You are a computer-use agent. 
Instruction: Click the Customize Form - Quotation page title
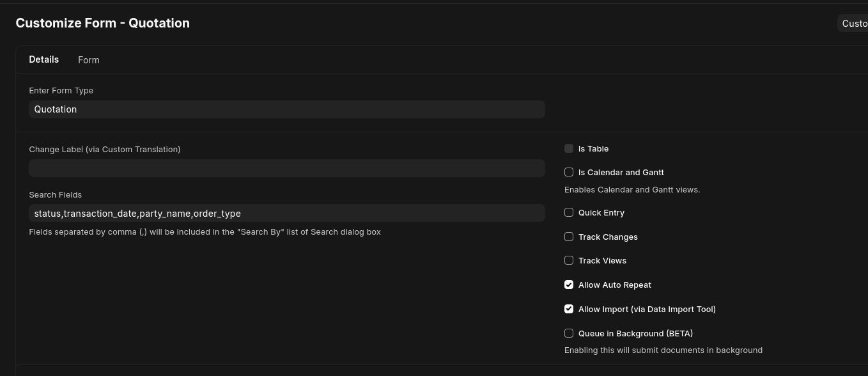(103, 23)
